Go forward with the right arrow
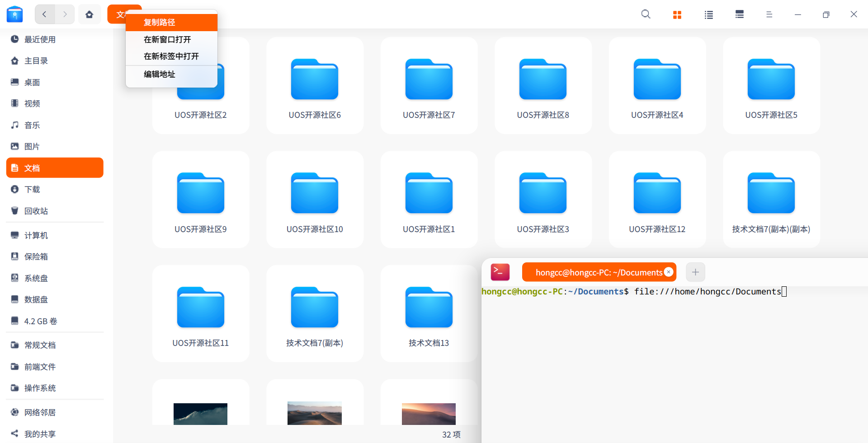The height and width of the screenshot is (443, 868). (x=65, y=14)
